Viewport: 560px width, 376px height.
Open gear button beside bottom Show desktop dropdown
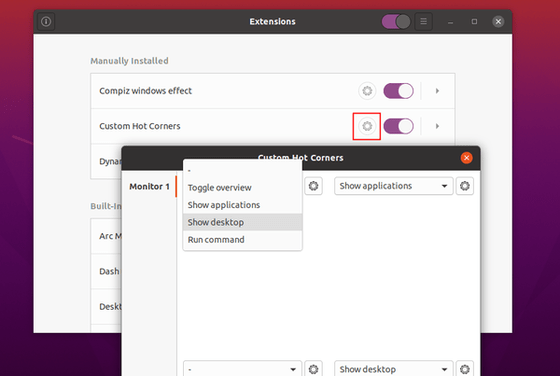point(465,369)
